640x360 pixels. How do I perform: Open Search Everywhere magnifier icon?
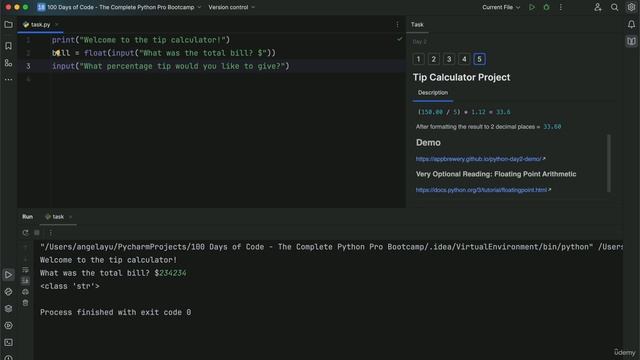614,7
